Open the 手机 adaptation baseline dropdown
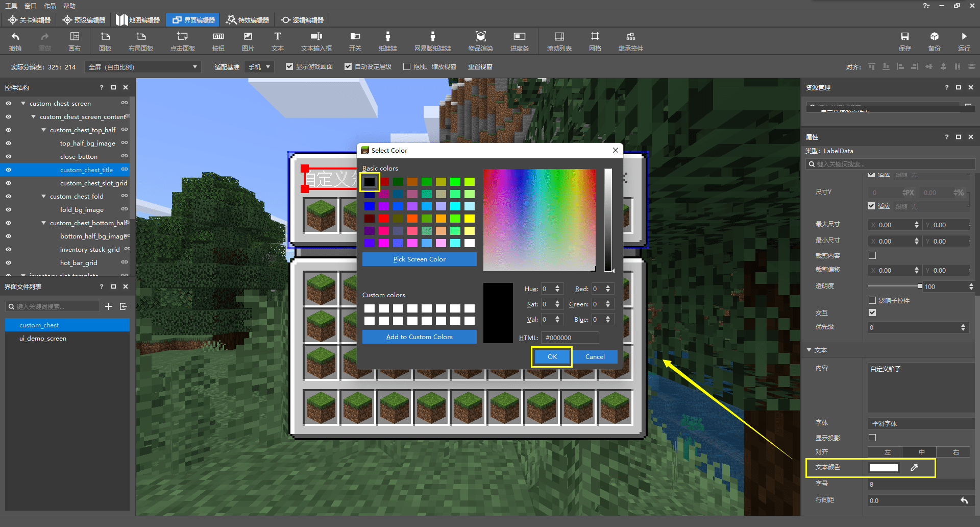980x527 pixels. [259, 67]
